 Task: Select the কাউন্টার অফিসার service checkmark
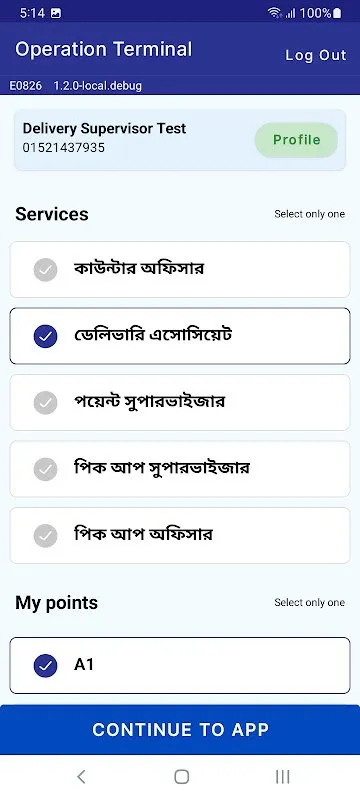coord(45,270)
